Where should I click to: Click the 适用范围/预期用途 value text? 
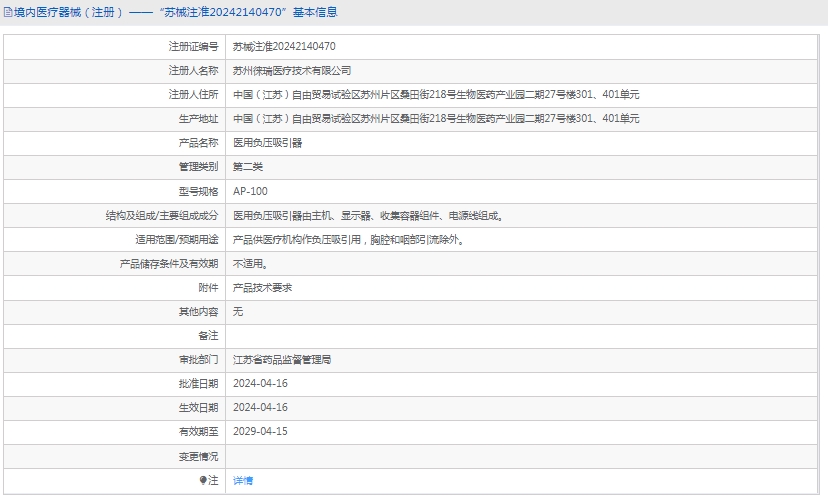[x=348, y=240]
